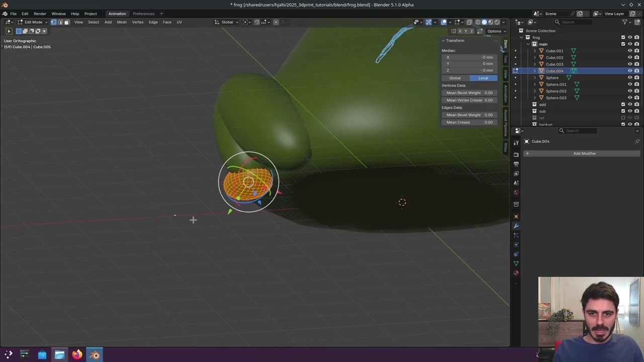The width and height of the screenshot is (644, 362).
Task: Toggle X-ray view icon in header
Action: click(x=469, y=22)
